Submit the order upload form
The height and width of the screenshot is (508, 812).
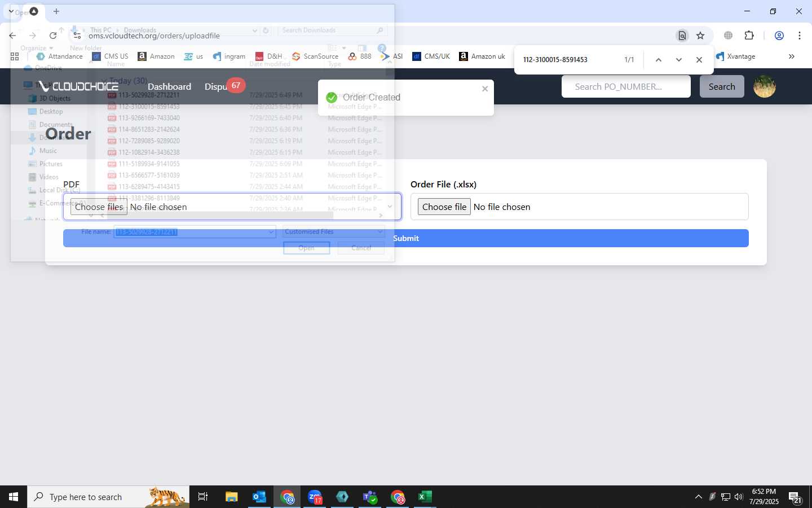click(x=406, y=238)
